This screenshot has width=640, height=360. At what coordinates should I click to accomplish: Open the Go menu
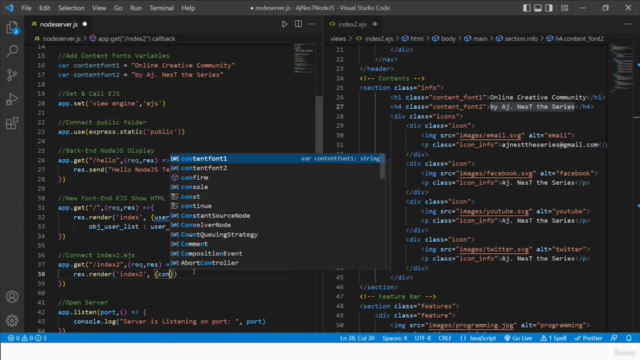click(x=118, y=8)
